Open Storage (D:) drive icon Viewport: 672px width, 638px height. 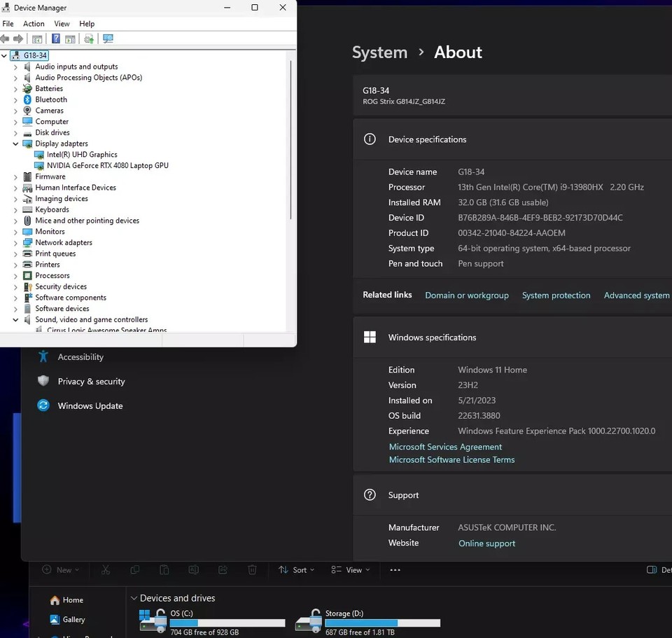(308, 620)
